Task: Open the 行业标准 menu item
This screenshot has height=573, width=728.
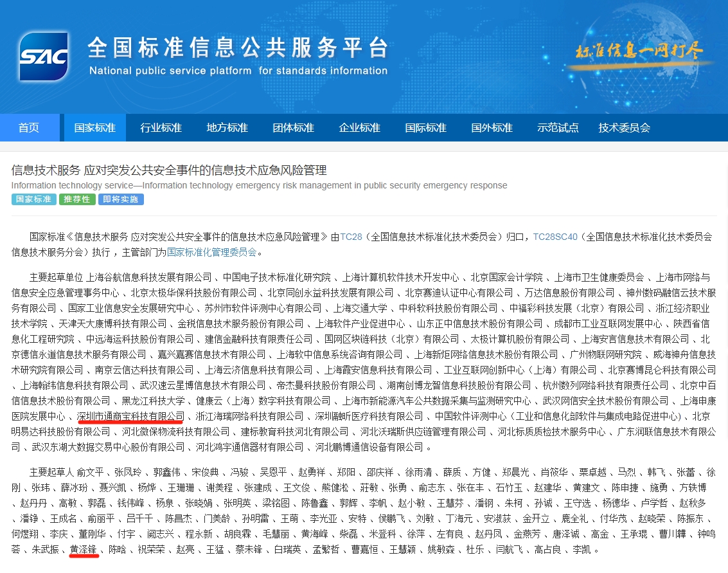Action: (161, 128)
